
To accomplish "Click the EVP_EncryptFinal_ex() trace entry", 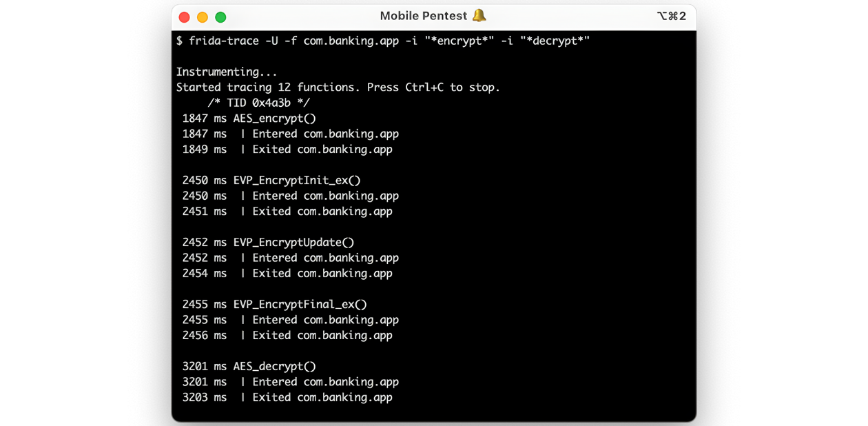I will click(x=298, y=304).
